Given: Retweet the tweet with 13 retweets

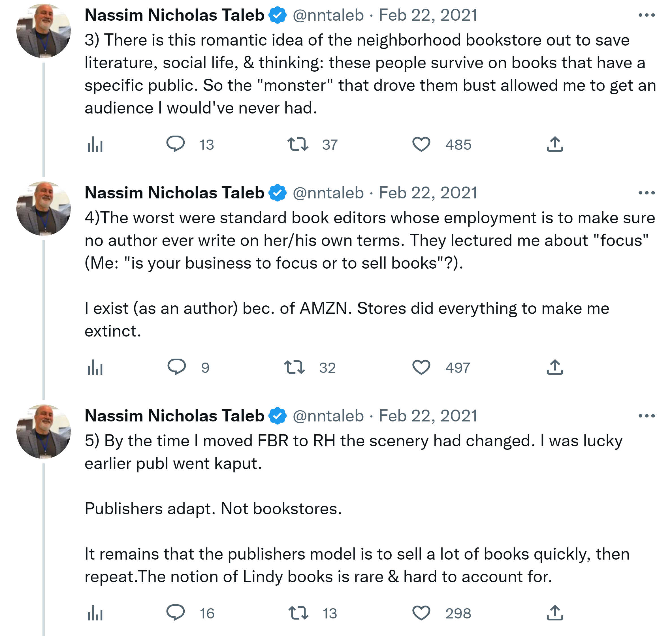Looking at the screenshot, I should pyautogui.click(x=298, y=613).
